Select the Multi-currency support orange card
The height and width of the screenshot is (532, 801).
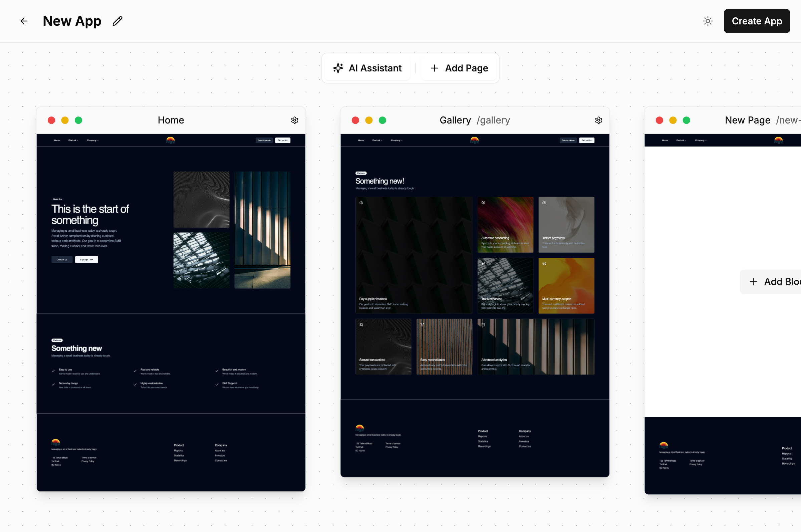(566, 285)
